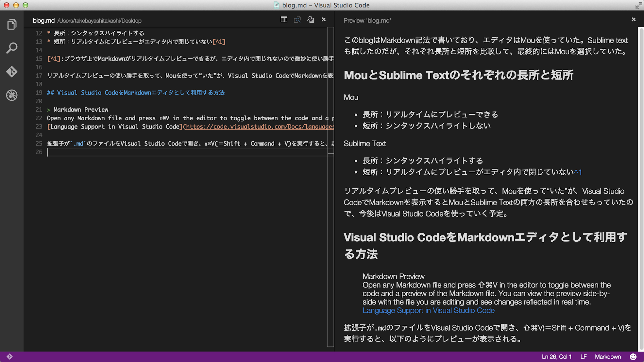
Task: Open Language Support in Visual Studio Code link
Action: coord(428,310)
